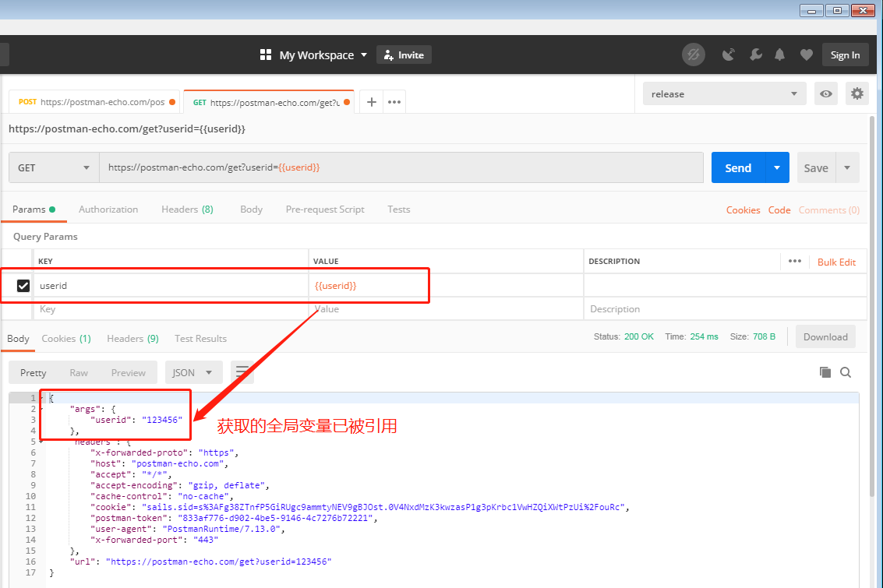Click the environment quick look eye icon

pyautogui.click(x=825, y=94)
